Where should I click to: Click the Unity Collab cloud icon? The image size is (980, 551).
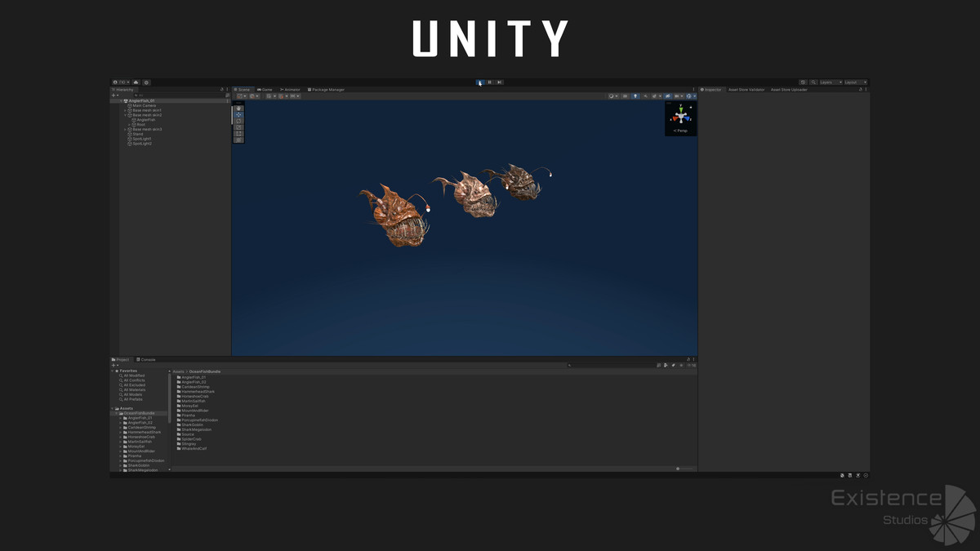click(136, 82)
